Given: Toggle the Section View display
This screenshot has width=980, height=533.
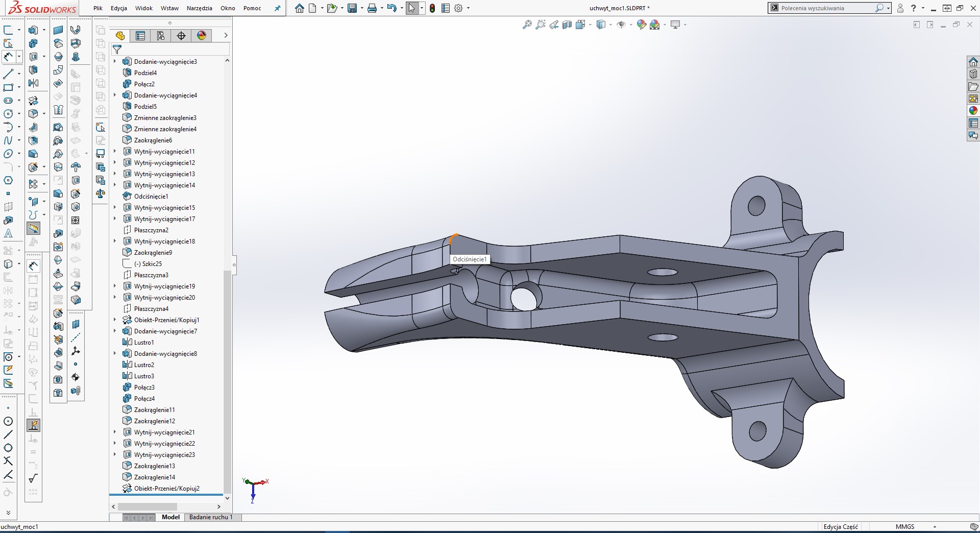Looking at the screenshot, I should pos(567,25).
